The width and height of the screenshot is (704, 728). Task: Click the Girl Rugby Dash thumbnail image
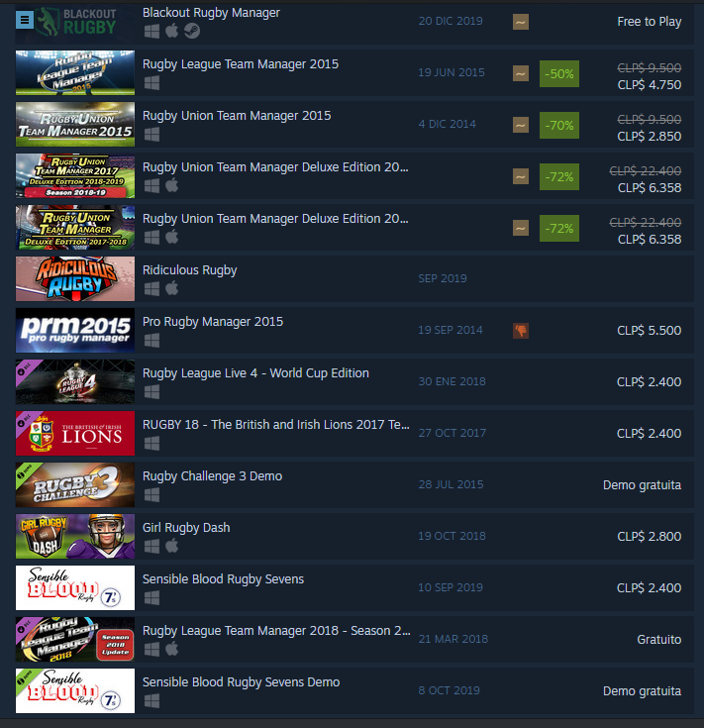click(75, 536)
